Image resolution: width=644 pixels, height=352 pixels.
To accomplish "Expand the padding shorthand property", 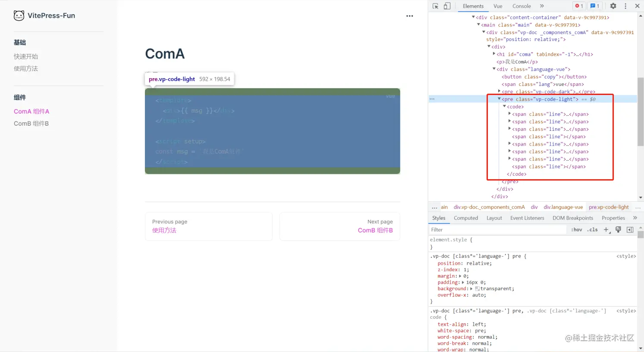I will pyautogui.click(x=463, y=282).
